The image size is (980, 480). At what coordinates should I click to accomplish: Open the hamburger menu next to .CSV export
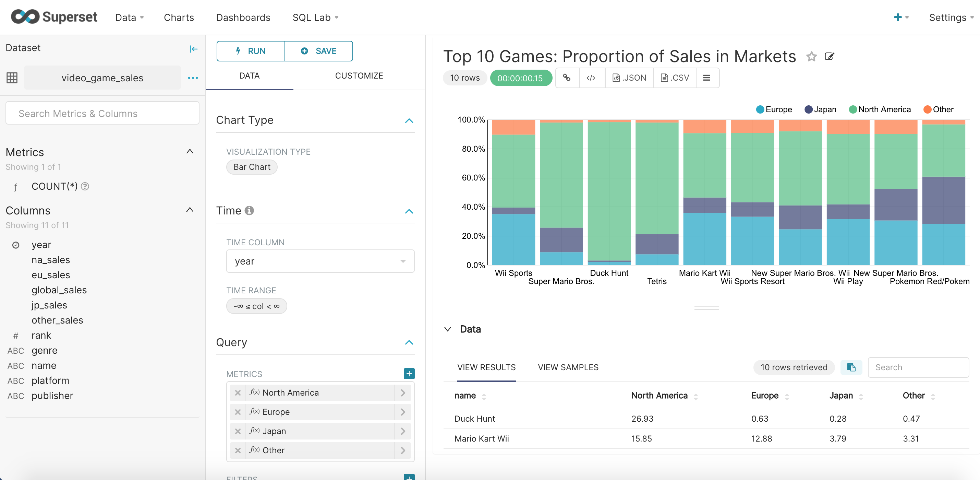[707, 78]
